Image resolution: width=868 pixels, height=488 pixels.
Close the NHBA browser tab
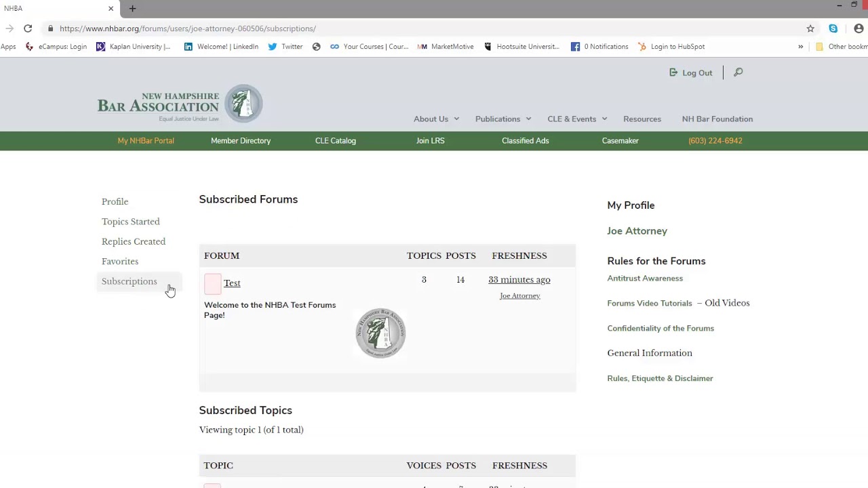[111, 8]
